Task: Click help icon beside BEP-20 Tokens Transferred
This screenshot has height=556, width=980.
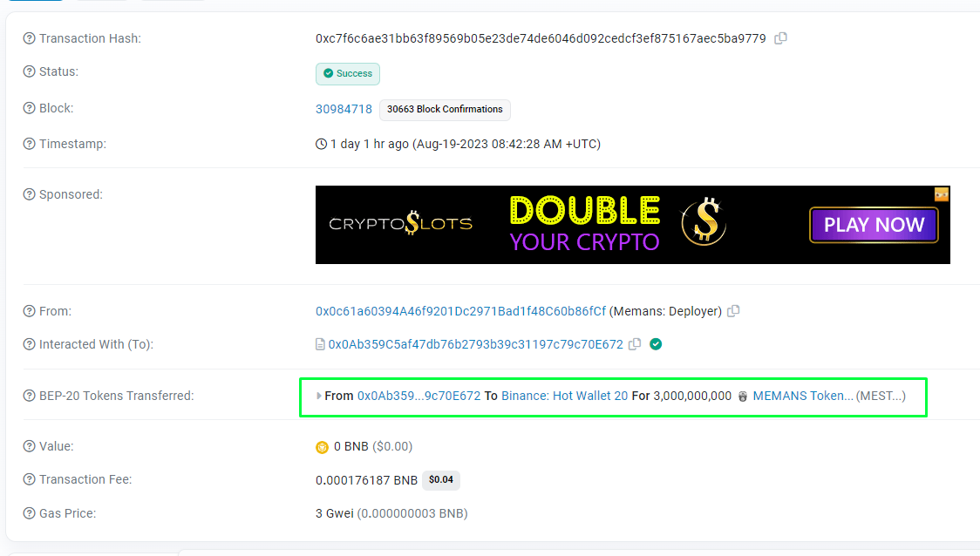Action: click(30, 396)
